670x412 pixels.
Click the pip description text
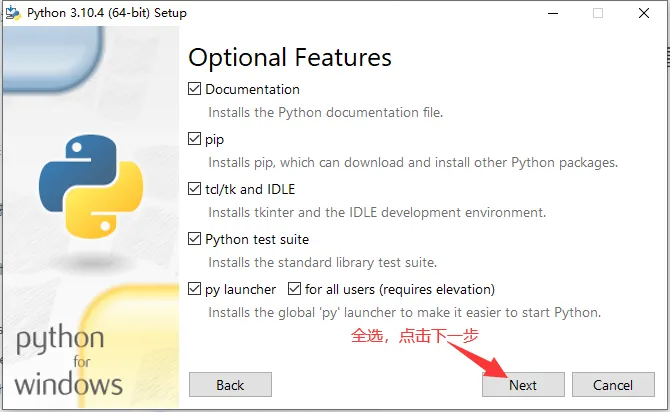coord(412,162)
